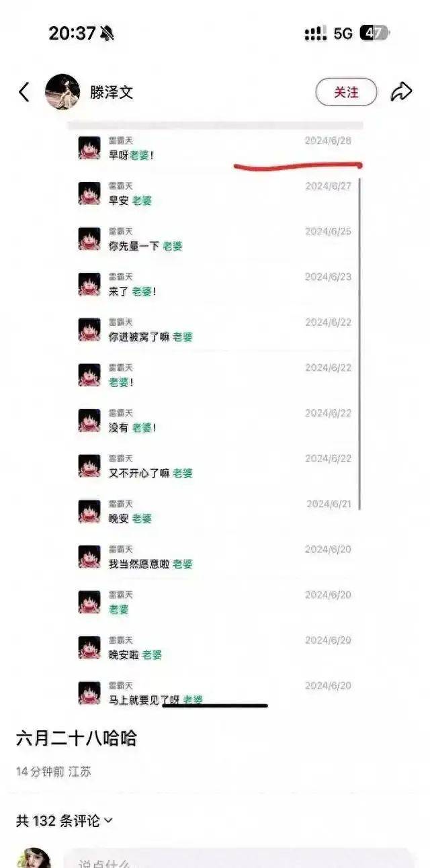Tap the comment input field 说点什么
This screenshot has width=430, height=868.
pos(239,859)
